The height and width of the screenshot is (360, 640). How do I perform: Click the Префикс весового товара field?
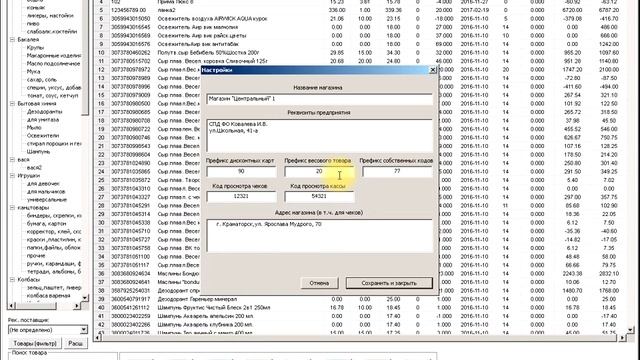[x=319, y=171]
